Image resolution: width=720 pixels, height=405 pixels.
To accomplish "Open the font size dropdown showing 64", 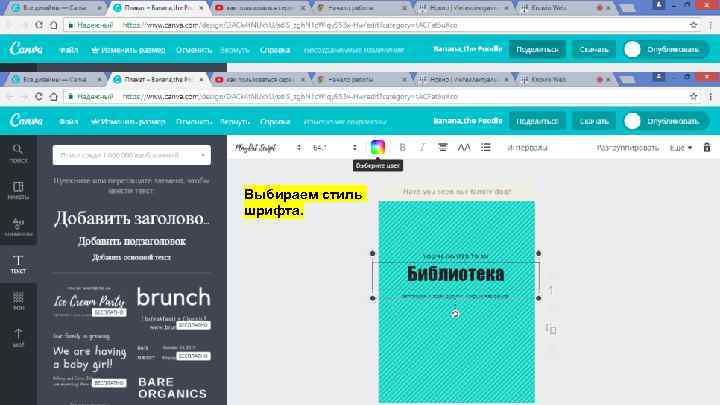I will 334,147.
